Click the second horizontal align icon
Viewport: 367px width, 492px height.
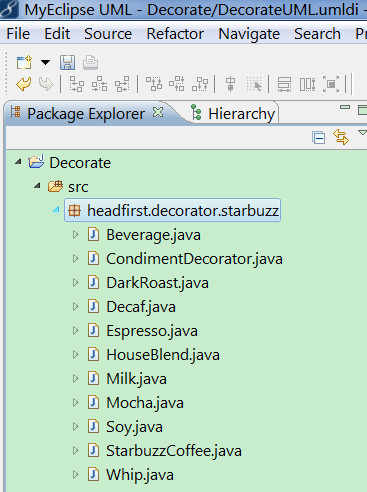(99, 84)
